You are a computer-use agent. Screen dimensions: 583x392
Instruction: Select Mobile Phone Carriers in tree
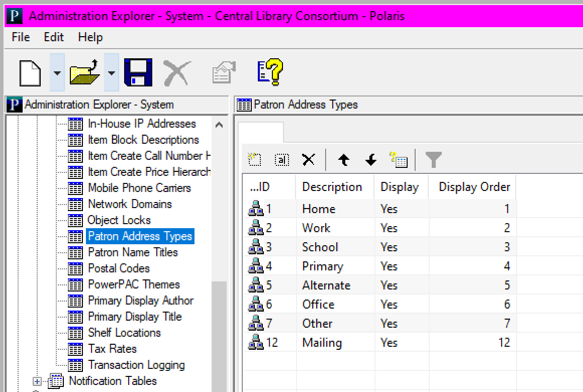(x=139, y=188)
